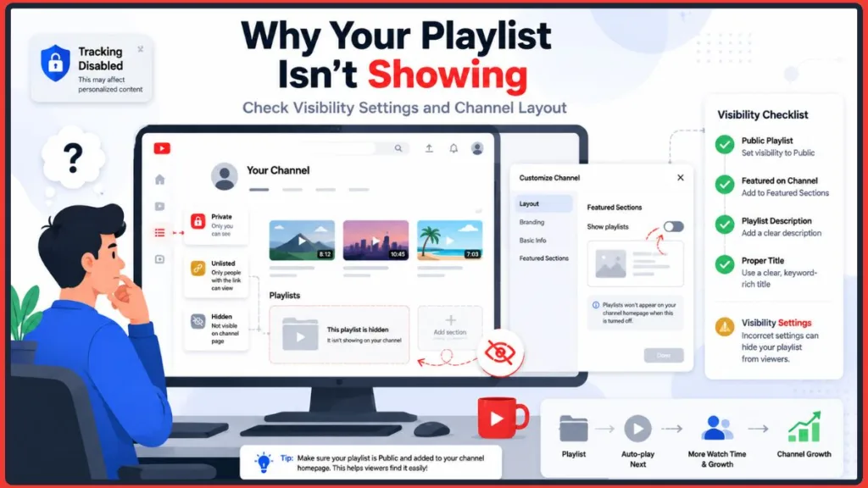Click the YouTube logo in the monitor
868x488 pixels.
tap(162, 148)
